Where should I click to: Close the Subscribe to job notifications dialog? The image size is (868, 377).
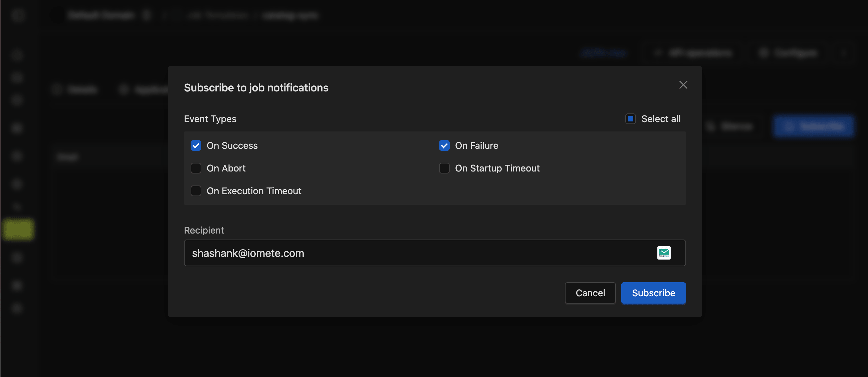point(683,85)
